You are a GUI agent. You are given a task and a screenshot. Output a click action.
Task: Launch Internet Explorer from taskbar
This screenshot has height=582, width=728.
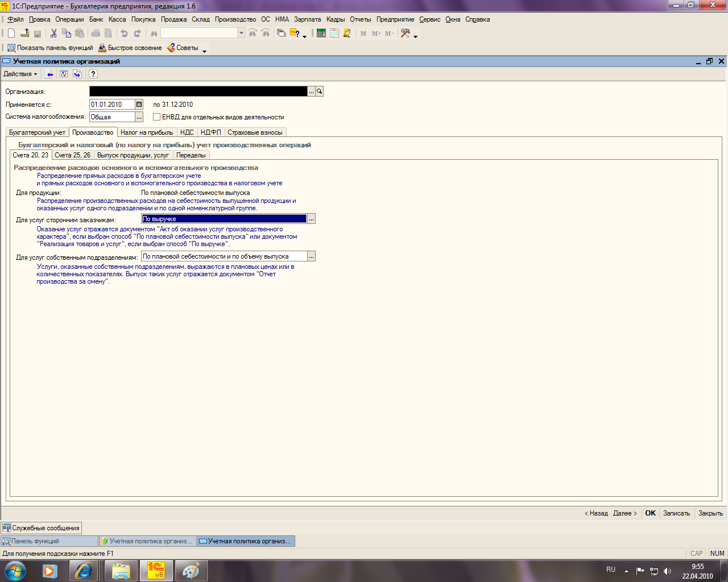coord(84,570)
